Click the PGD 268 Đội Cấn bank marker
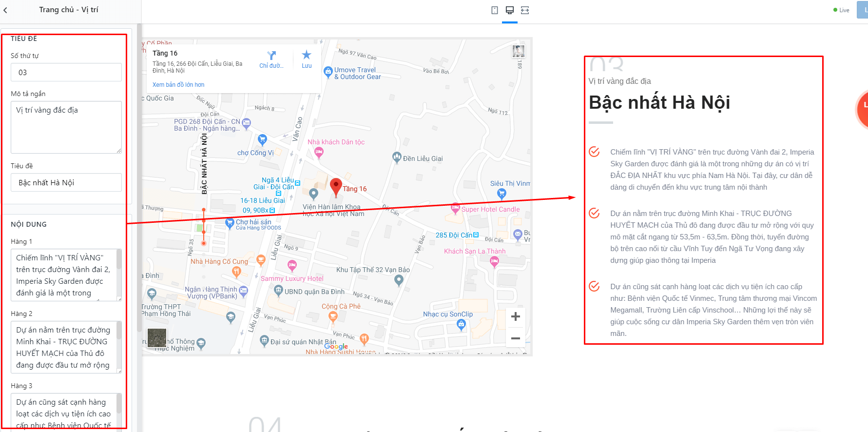Image resolution: width=868 pixels, height=432 pixels. (x=247, y=123)
